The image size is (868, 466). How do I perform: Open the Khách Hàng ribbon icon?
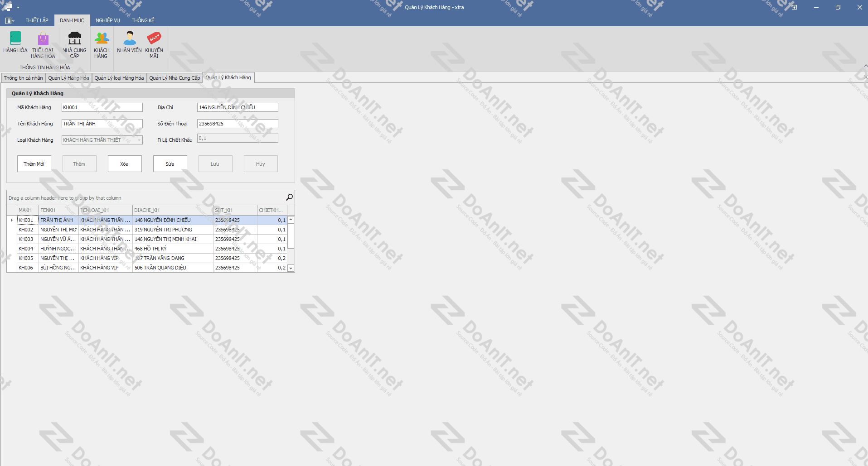point(102,44)
